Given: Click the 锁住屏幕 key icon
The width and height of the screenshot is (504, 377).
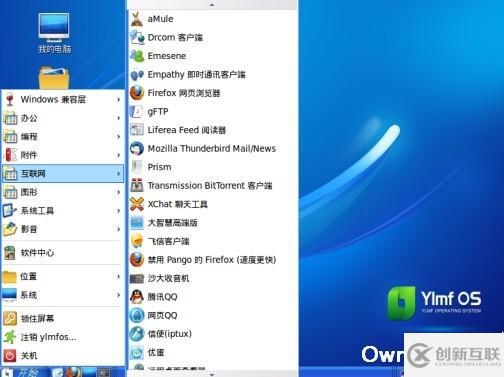Looking at the screenshot, I should tap(10, 318).
